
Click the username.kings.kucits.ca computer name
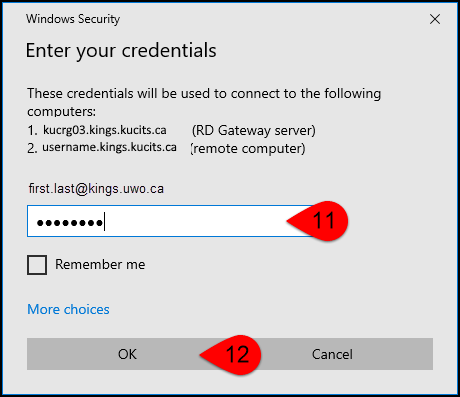pyautogui.click(x=109, y=147)
